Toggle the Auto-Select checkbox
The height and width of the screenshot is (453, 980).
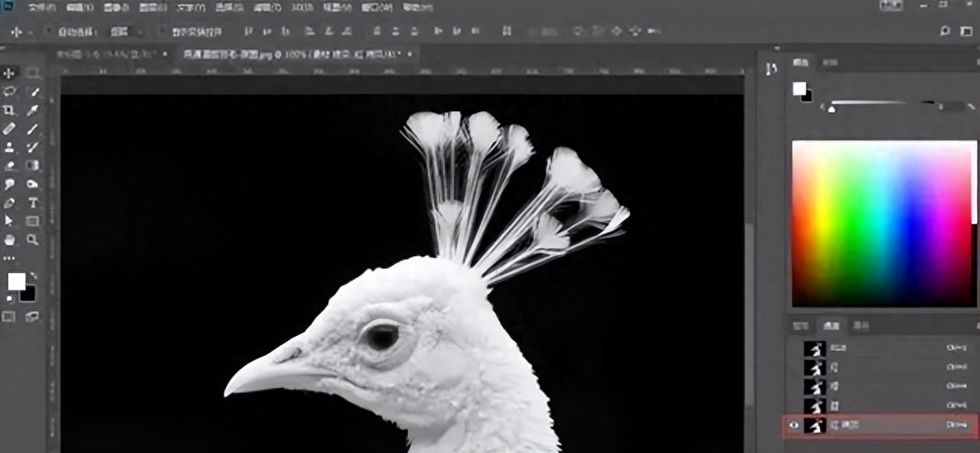point(48,31)
